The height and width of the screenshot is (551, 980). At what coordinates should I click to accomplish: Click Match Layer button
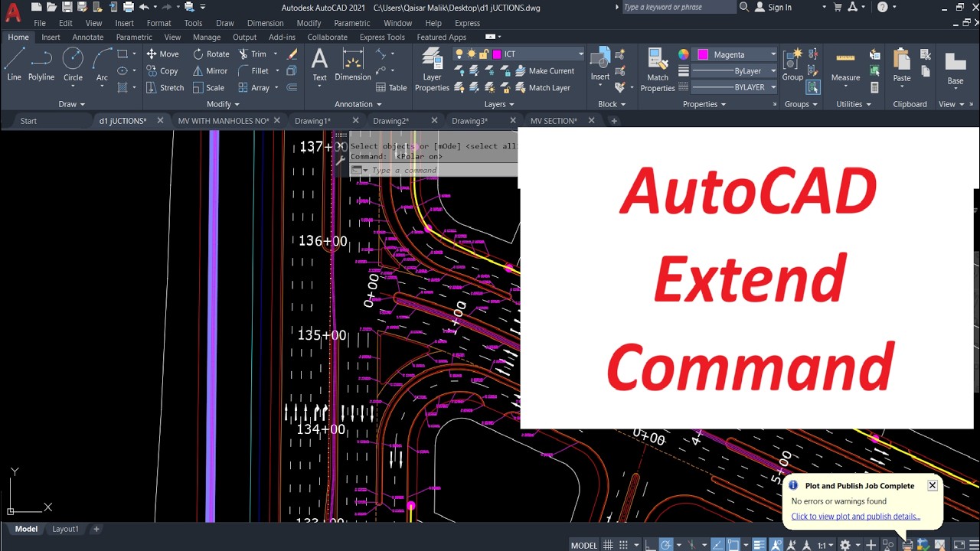[x=543, y=87]
